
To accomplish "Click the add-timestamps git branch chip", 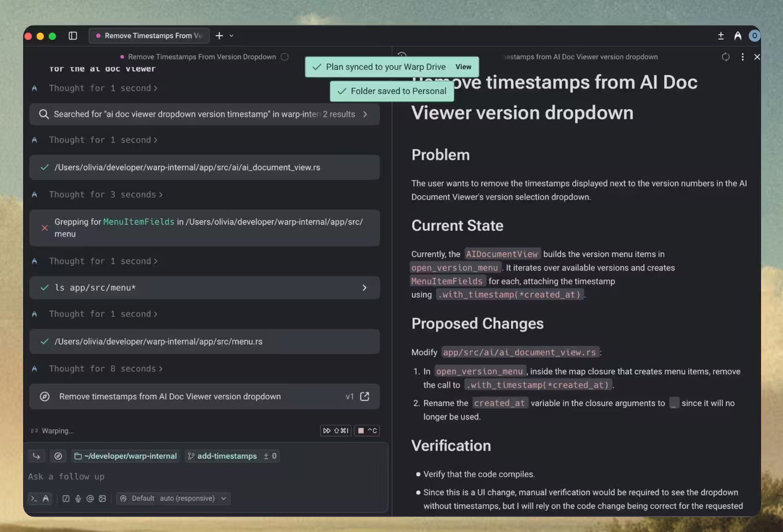I will pos(222,456).
